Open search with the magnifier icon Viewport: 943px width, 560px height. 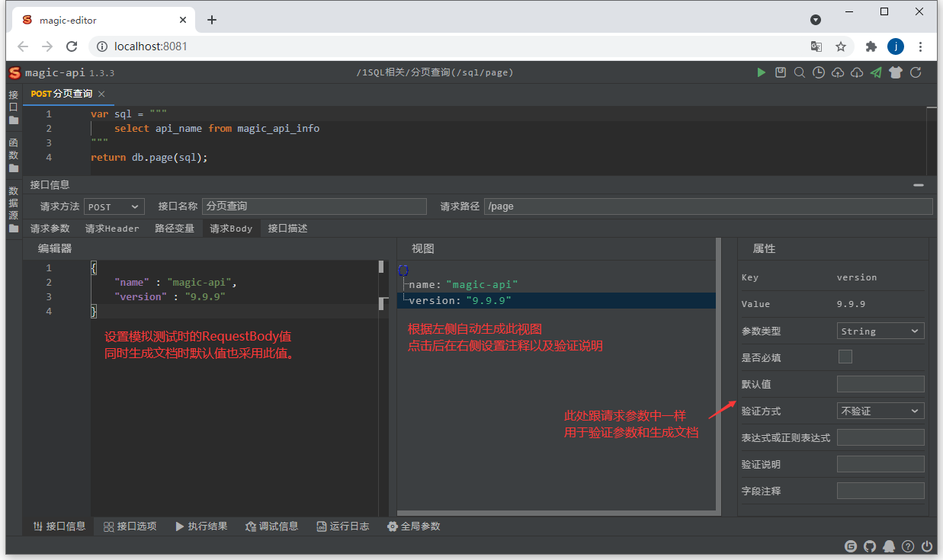pos(799,72)
